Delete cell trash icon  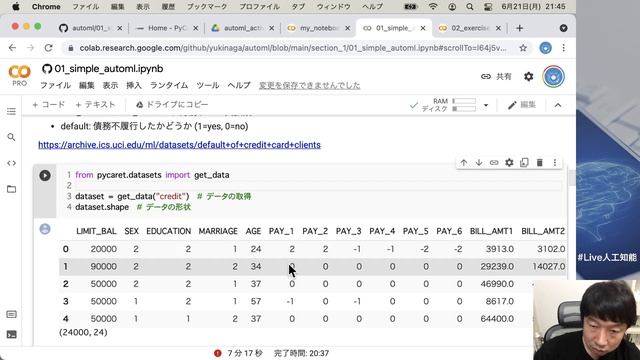(x=540, y=162)
